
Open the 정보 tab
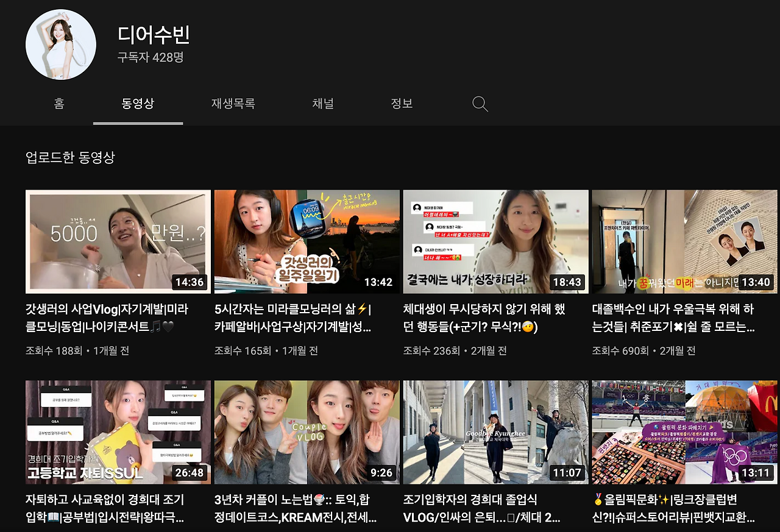point(402,104)
